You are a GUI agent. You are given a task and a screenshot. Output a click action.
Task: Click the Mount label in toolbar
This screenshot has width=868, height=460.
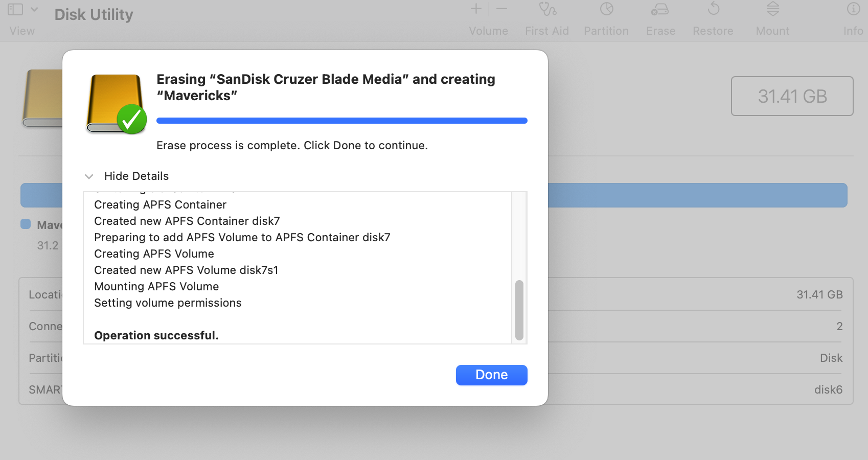click(772, 31)
